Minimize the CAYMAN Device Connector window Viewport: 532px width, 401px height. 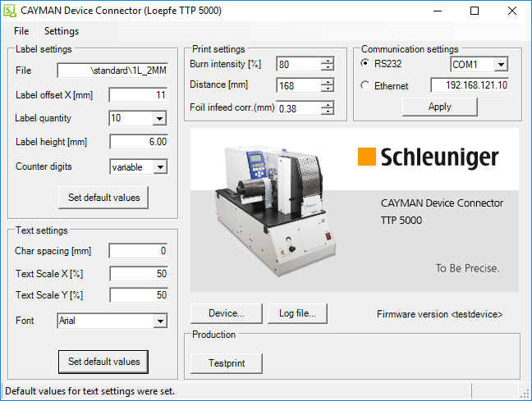pyautogui.click(x=438, y=11)
